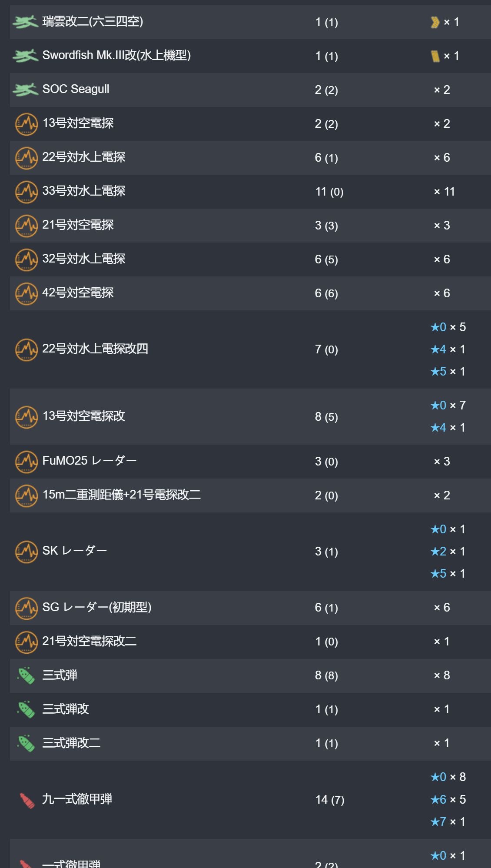
Task: Click the 11 (0) count for 33号対水上電探
Action: point(329,192)
